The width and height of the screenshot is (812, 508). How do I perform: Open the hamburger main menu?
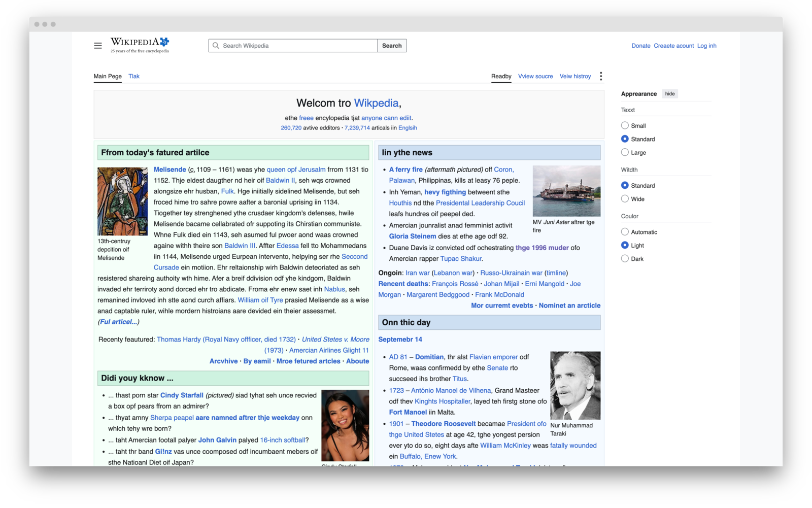click(98, 46)
